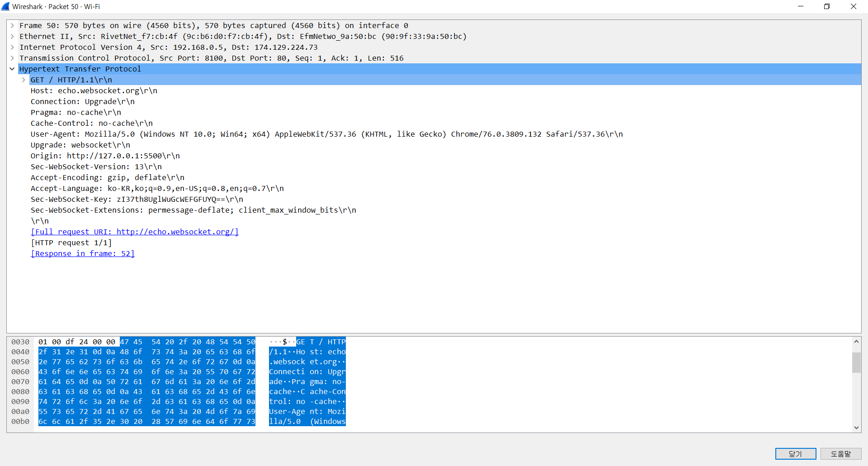
Task: Close the Wireshark packet window
Action: [854, 6]
